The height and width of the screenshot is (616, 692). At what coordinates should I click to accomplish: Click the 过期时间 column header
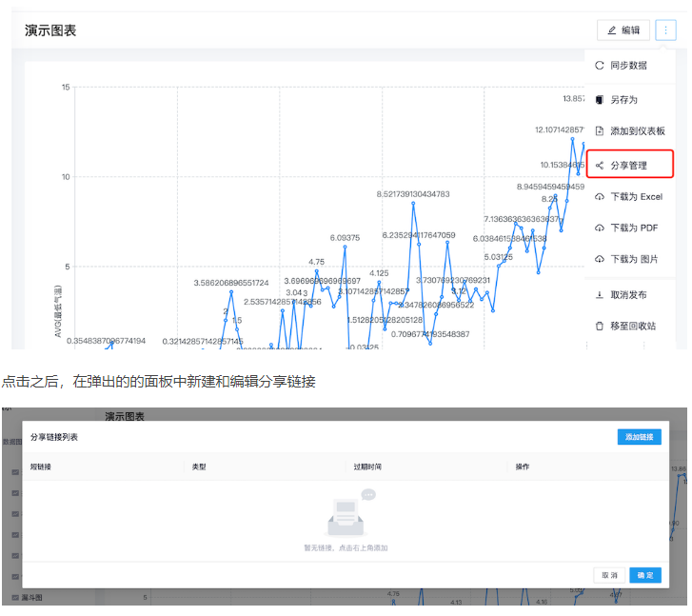367,467
